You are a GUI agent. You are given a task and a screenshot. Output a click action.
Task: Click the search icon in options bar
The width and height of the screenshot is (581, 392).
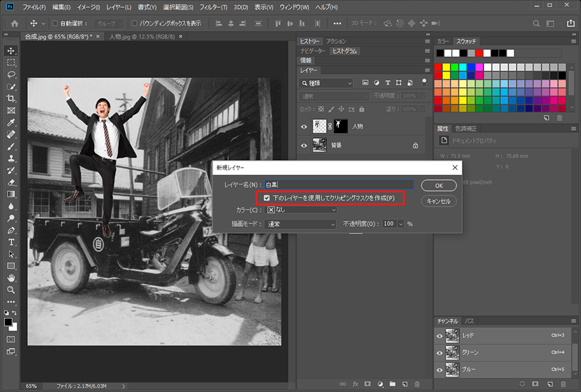pos(535,23)
